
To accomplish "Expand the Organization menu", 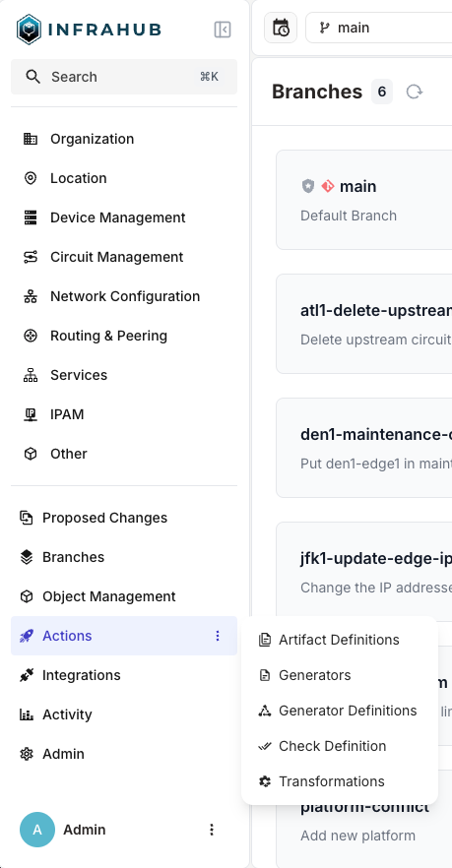I will click(124, 139).
